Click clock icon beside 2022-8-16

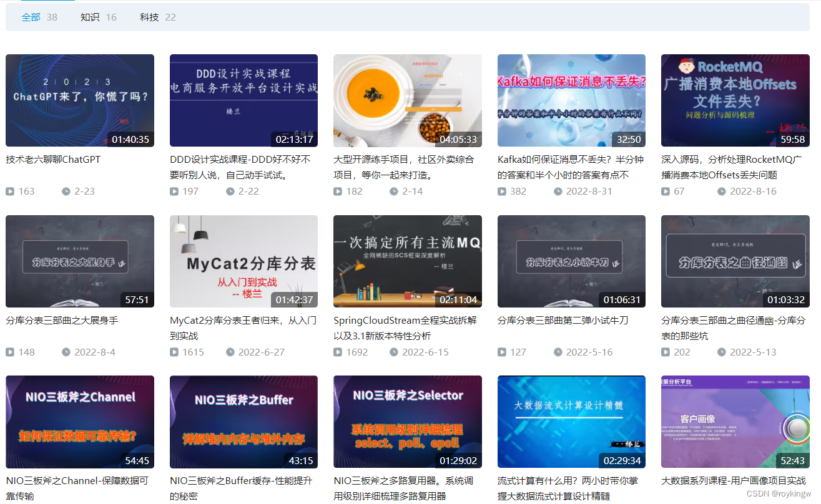pyautogui.click(x=722, y=191)
